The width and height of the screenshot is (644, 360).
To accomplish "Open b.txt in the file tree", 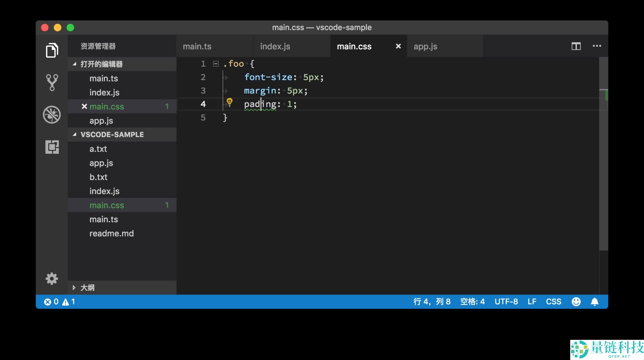I will click(x=122, y=177).
